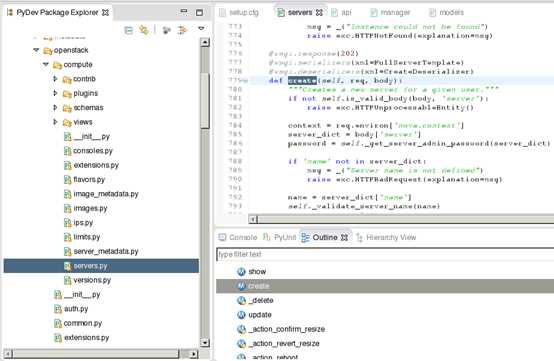
Task: Open auth.py file
Action: coord(71,309)
